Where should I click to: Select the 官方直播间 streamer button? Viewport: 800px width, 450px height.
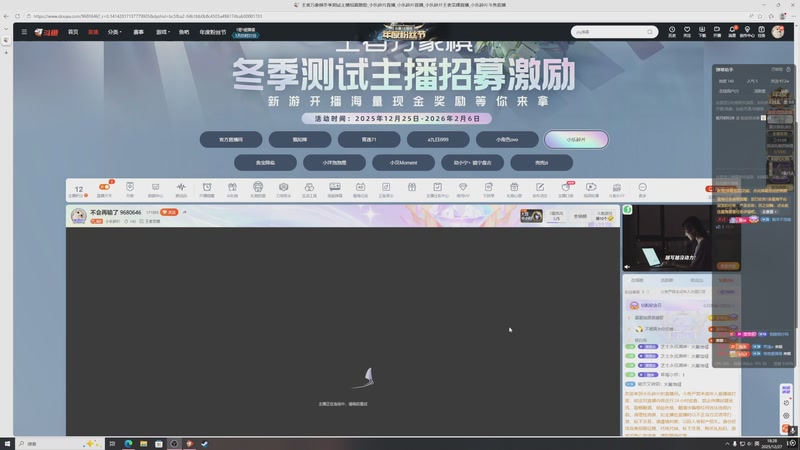point(231,139)
